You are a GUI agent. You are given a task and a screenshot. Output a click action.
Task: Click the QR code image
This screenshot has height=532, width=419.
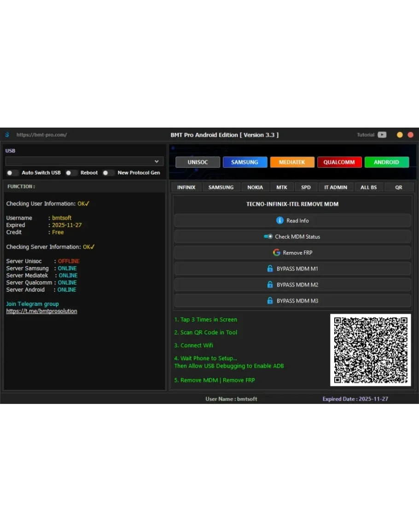tap(370, 350)
